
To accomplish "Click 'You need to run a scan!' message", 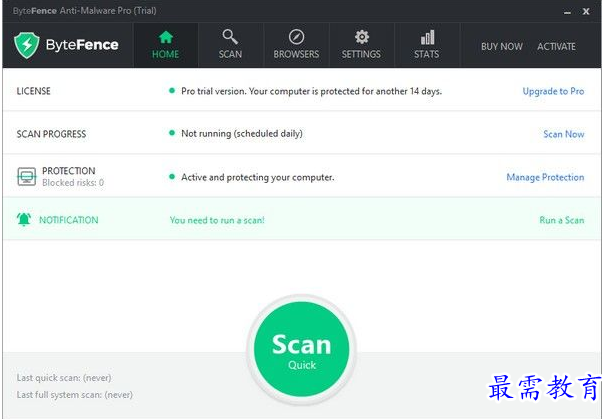I will 217,220.
